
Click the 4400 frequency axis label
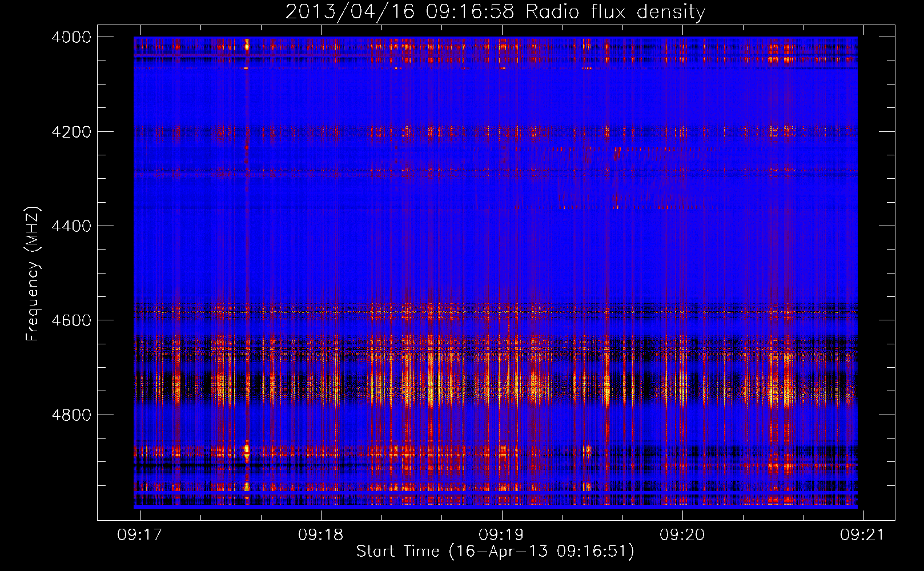(x=71, y=226)
